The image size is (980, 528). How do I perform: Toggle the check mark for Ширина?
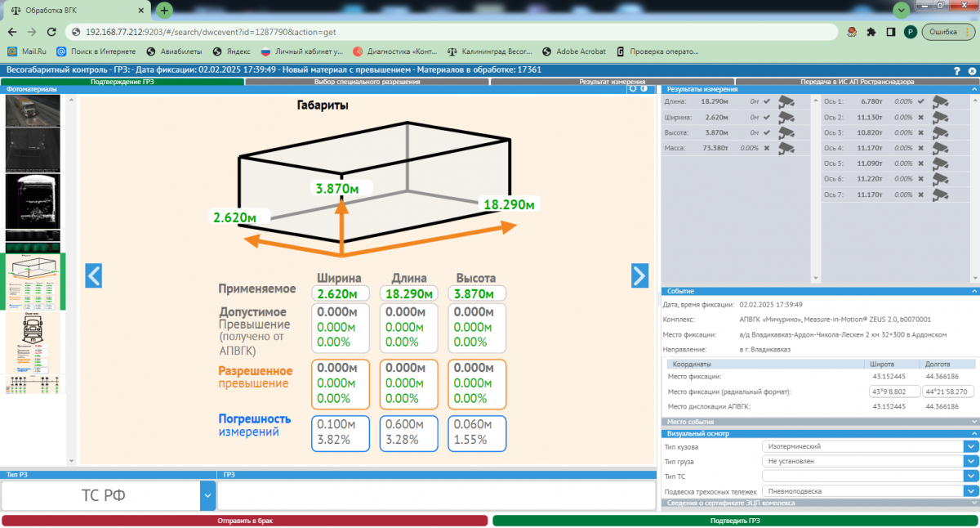coord(766,118)
